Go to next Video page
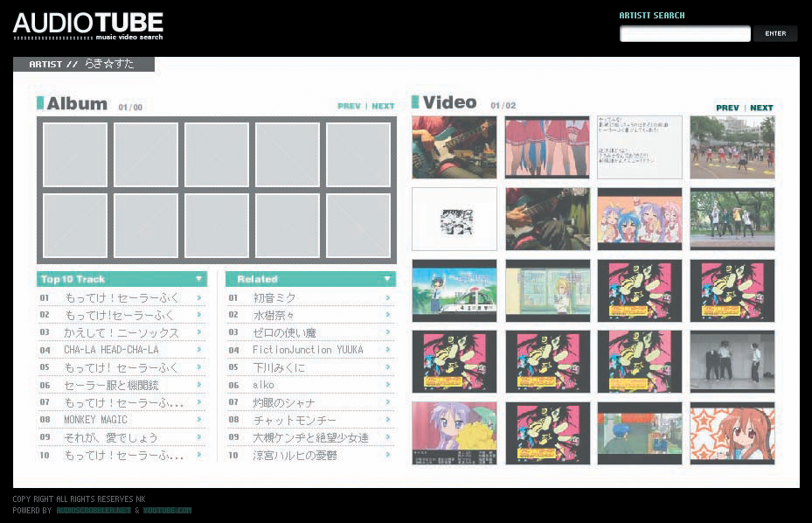The height and width of the screenshot is (523, 812). pos(762,108)
